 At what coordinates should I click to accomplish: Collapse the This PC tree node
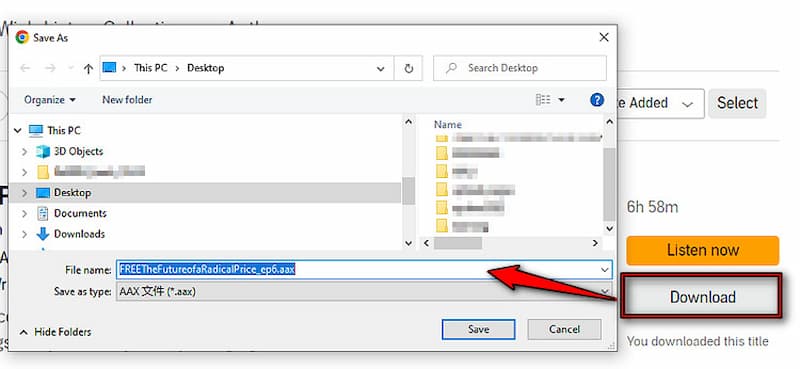18,131
